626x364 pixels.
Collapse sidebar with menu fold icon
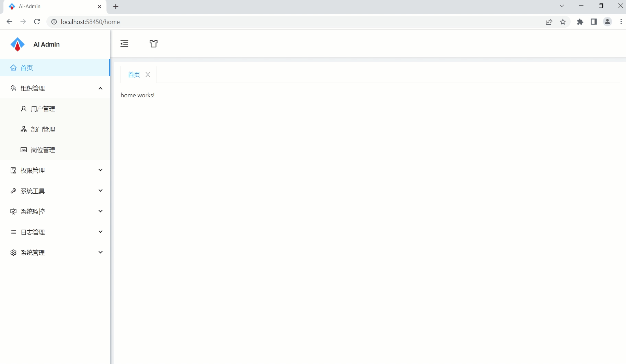coord(124,44)
